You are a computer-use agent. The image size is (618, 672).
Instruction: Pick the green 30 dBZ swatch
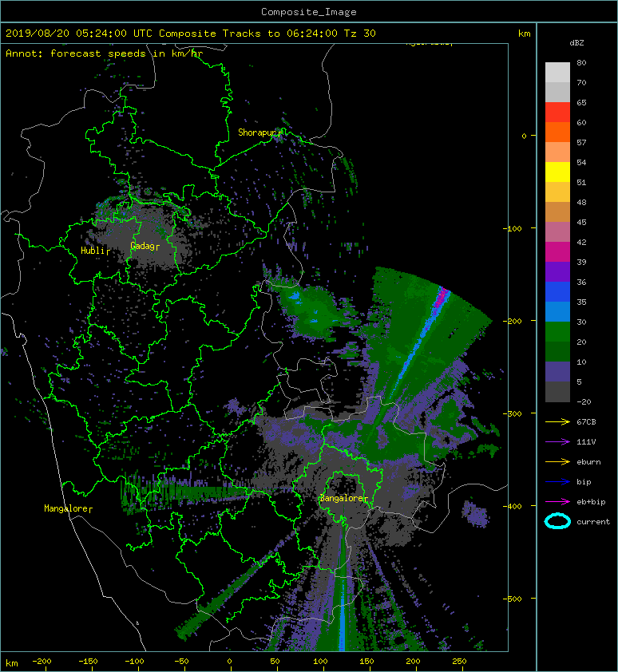(557, 331)
